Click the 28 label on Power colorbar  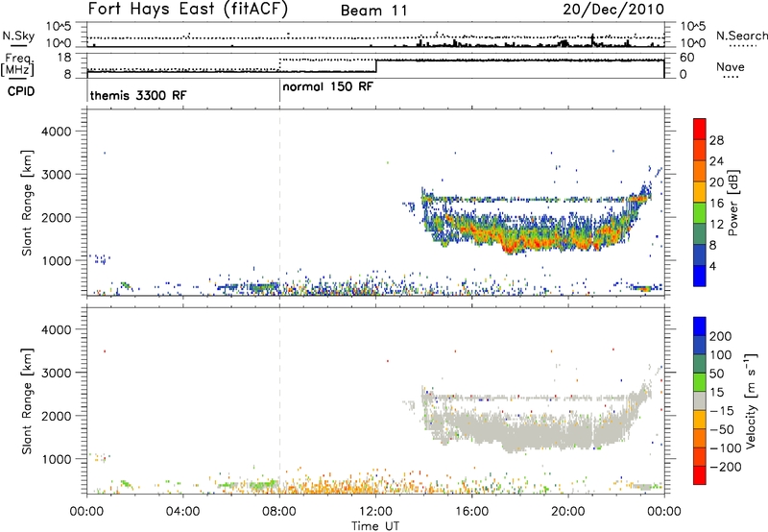(x=716, y=140)
